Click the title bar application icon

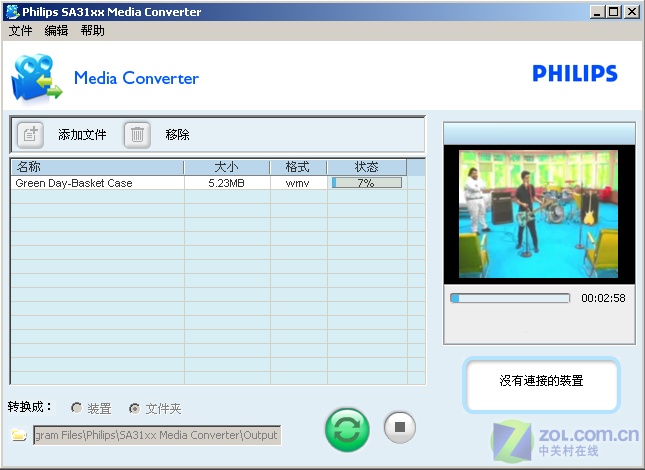[x=13, y=12]
